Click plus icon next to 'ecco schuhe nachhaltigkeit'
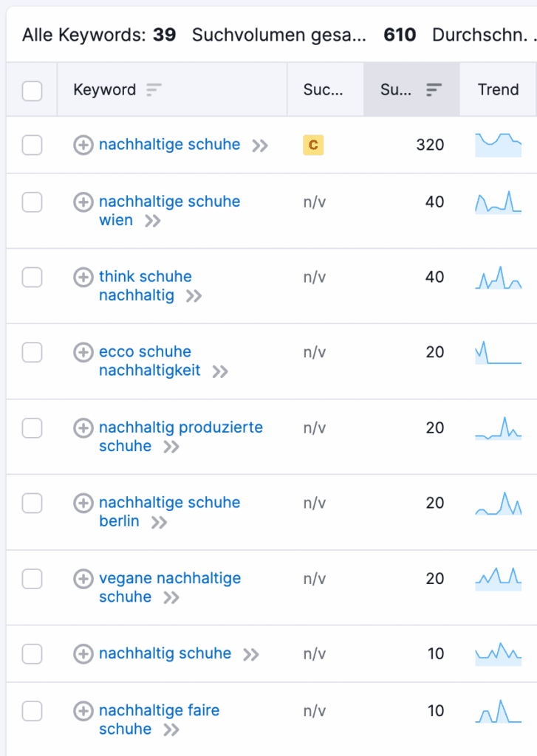537x756 pixels. [83, 353]
